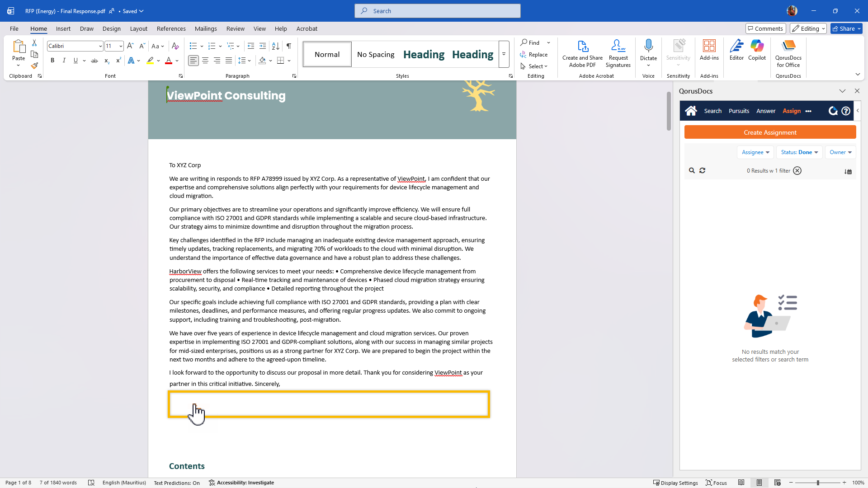Open the Comments pane button
This screenshot has height=488, width=868.
tap(765, 28)
